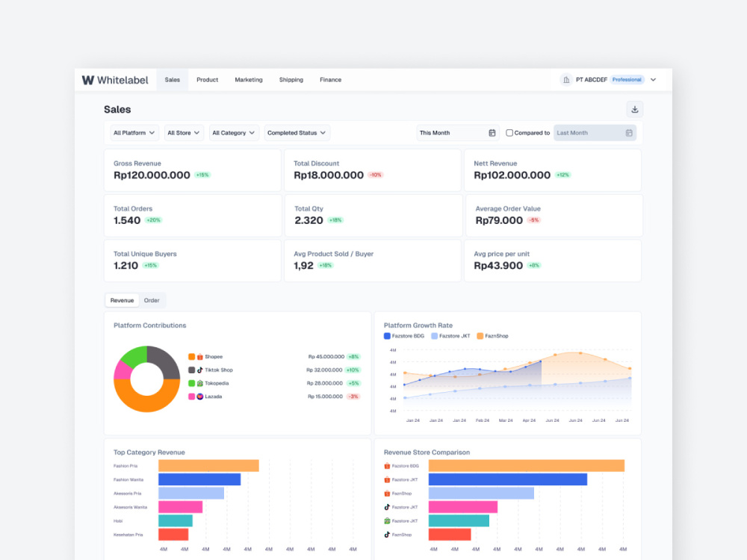Screen dimensions: 747x560
Task: Toggle the Compared to checkbox
Action: point(509,133)
